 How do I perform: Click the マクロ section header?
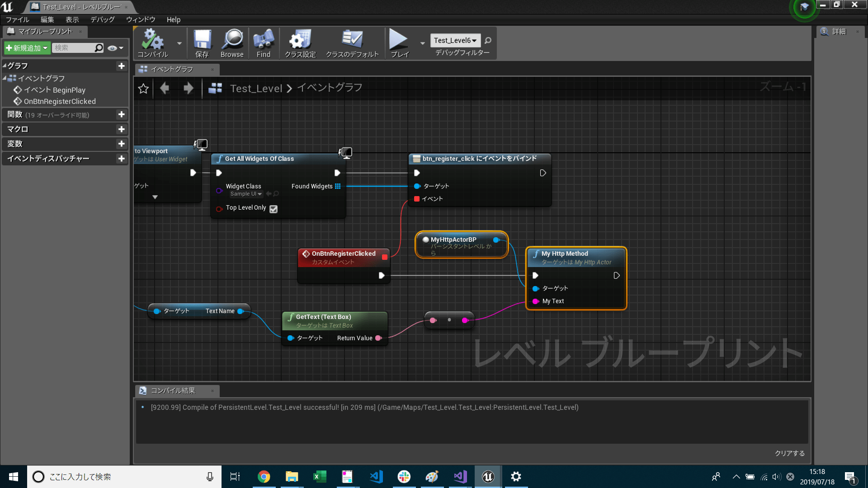[x=65, y=129]
